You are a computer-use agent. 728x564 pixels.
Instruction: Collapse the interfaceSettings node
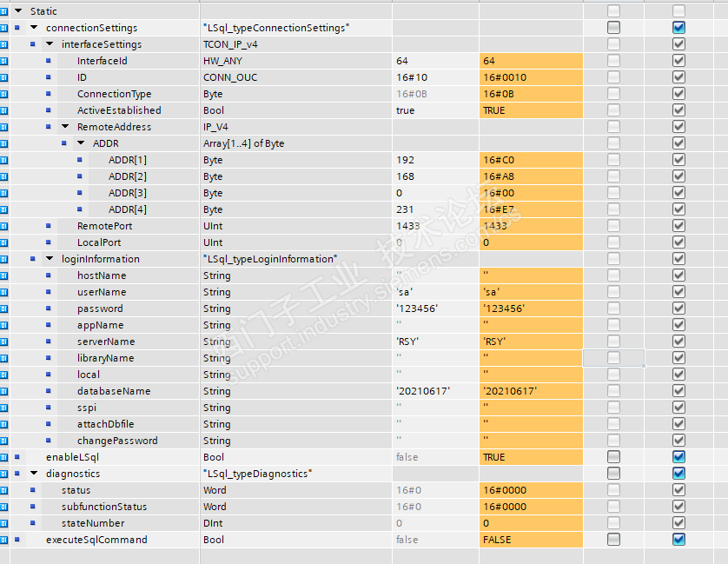tap(50, 44)
